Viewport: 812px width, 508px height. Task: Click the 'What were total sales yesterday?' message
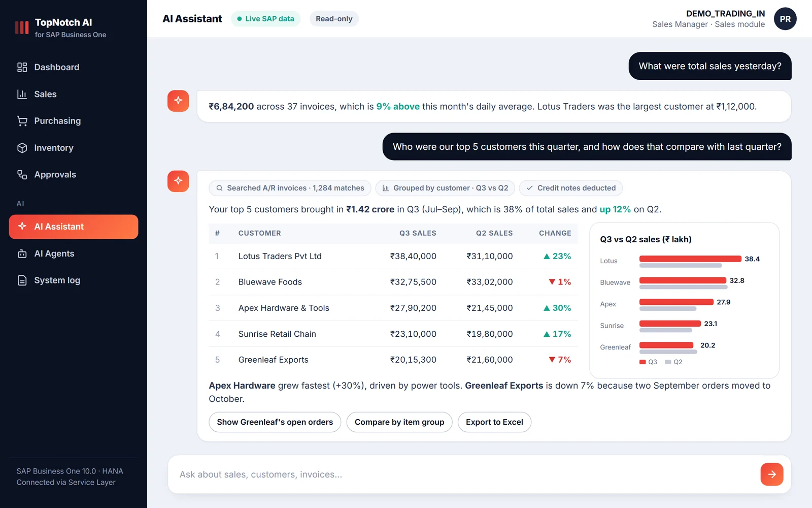710,66
